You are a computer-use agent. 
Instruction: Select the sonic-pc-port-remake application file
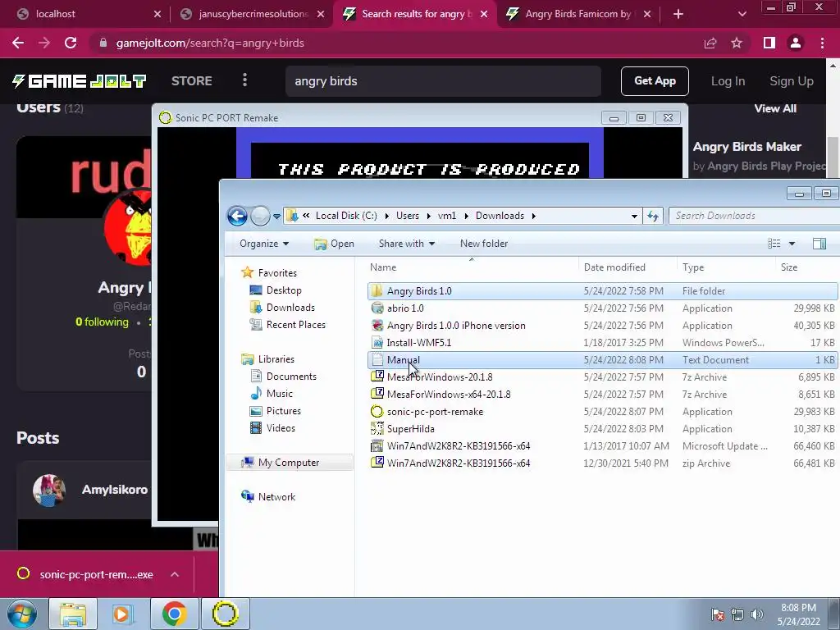click(x=602, y=412)
